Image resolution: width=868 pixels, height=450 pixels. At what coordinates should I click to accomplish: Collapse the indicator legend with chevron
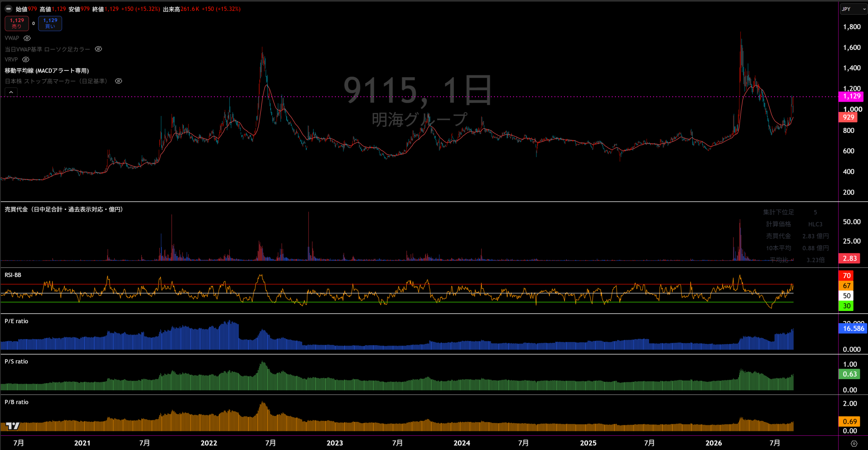click(x=11, y=92)
